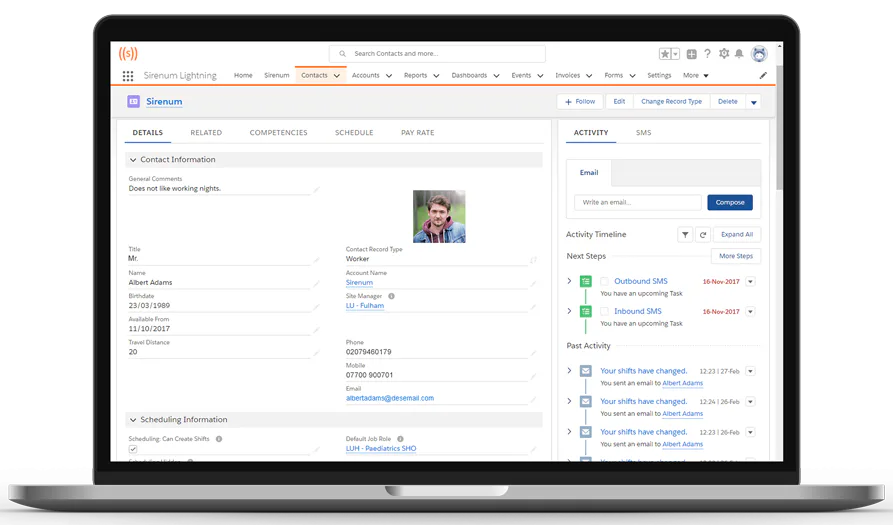
Task: Click Change Record Type button
Action: click(x=671, y=102)
